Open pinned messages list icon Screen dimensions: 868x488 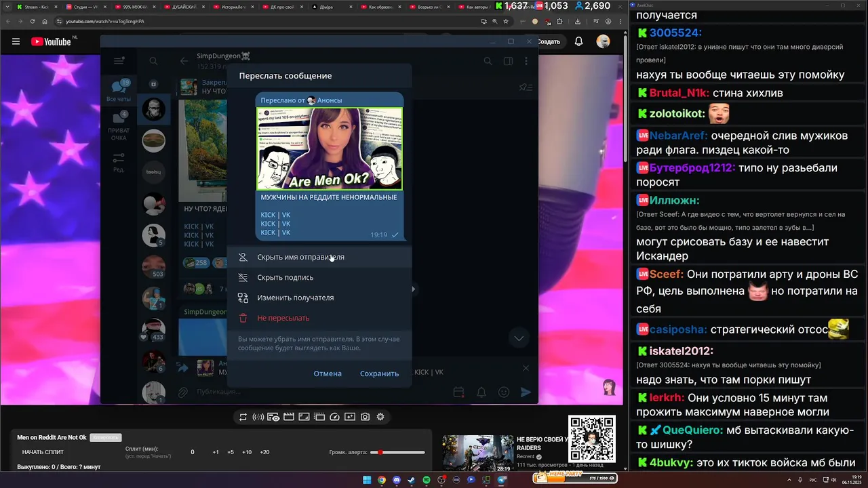(524, 87)
